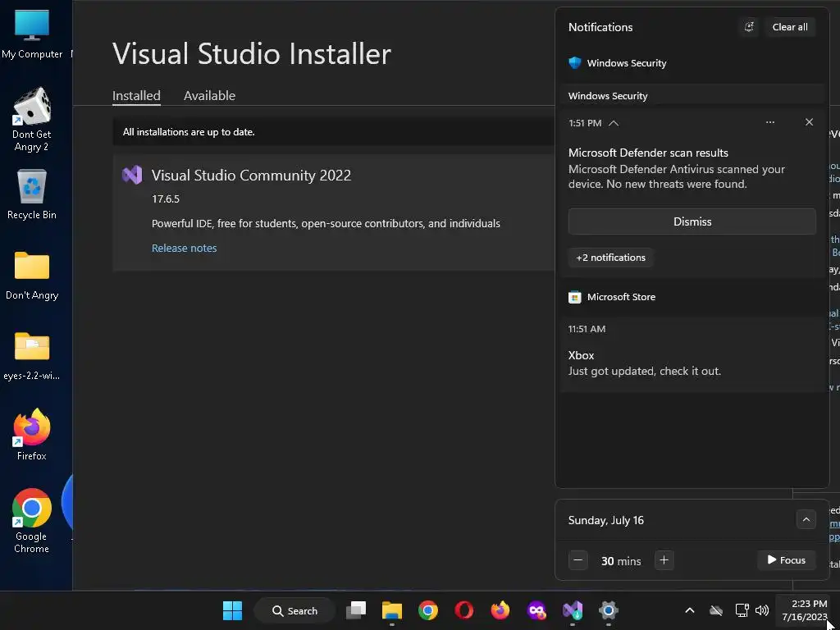The width and height of the screenshot is (840, 630).
Task: Clear all notifications
Action: [x=790, y=27]
